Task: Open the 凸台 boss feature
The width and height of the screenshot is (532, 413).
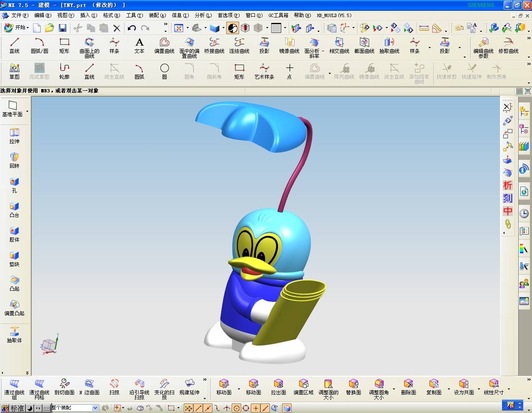Action: [14, 210]
